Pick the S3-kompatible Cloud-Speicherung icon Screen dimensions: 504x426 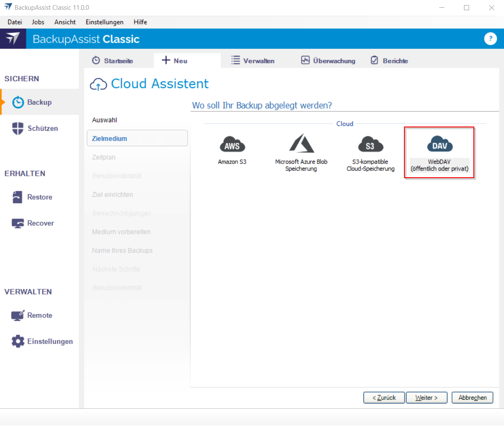click(370, 145)
